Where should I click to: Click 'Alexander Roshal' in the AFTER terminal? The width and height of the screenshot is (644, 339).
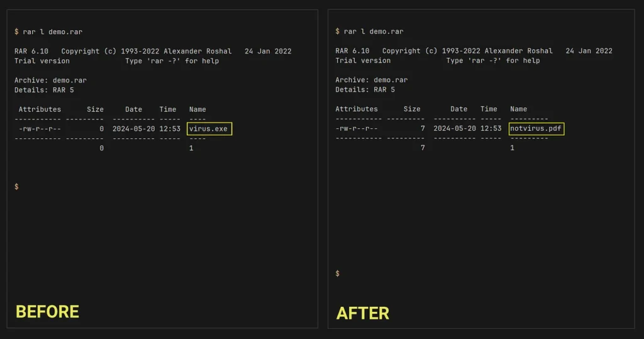[x=518, y=51]
